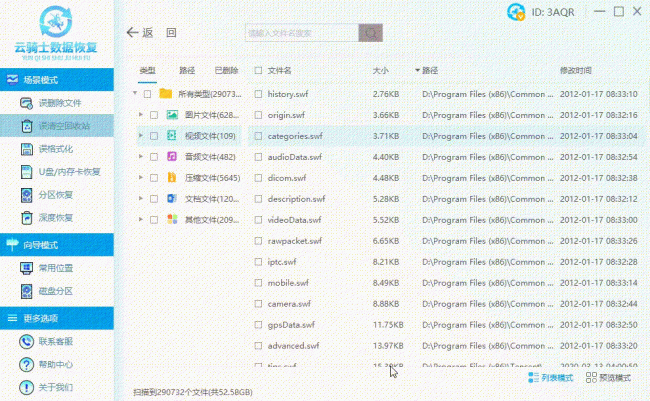650x401 pixels.
Task: Select the 分区恢复 partition icon
Action: tap(27, 195)
